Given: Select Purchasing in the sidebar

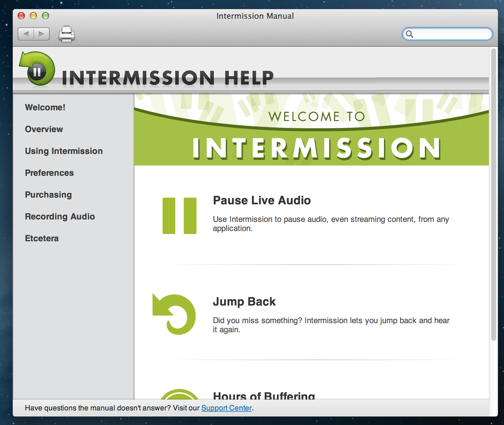Looking at the screenshot, I should click(x=49, y=195).
